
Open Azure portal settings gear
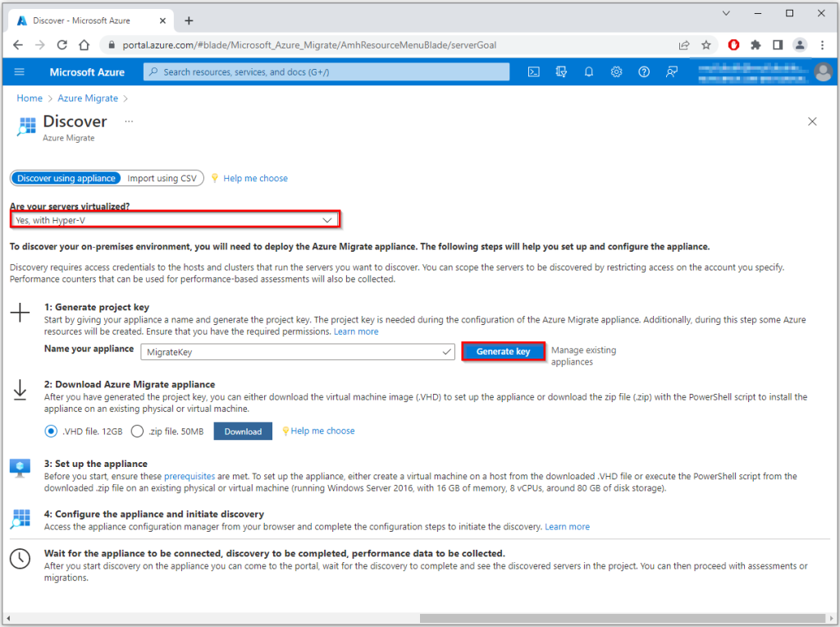[617, 72]
